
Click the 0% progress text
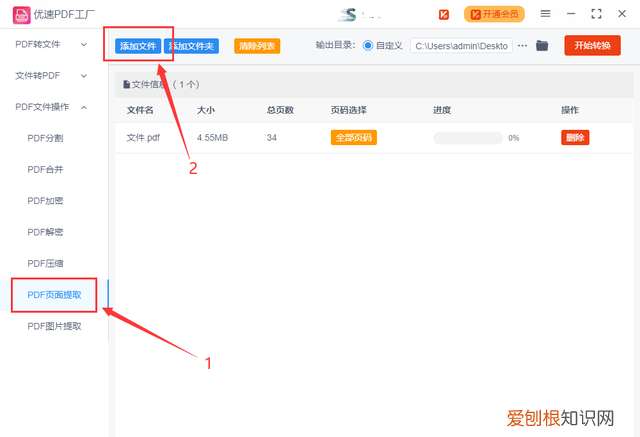(x=514, y=138)
